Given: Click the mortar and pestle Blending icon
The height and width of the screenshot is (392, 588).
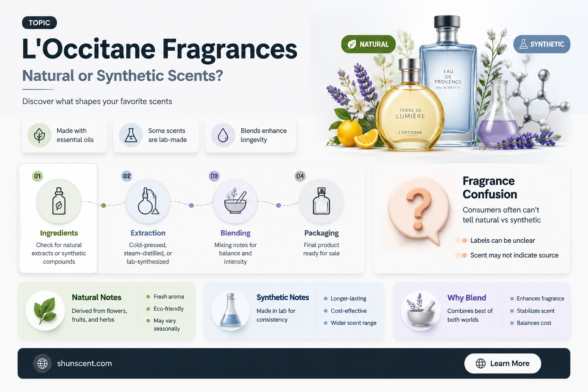Looking at the screenshot, I should point(235,201).
